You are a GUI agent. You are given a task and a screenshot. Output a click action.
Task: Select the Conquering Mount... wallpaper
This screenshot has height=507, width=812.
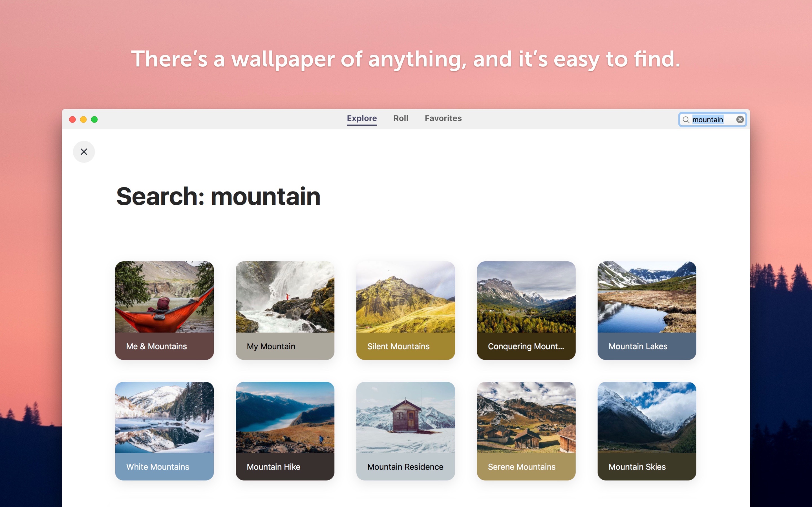tap(526, 310)
